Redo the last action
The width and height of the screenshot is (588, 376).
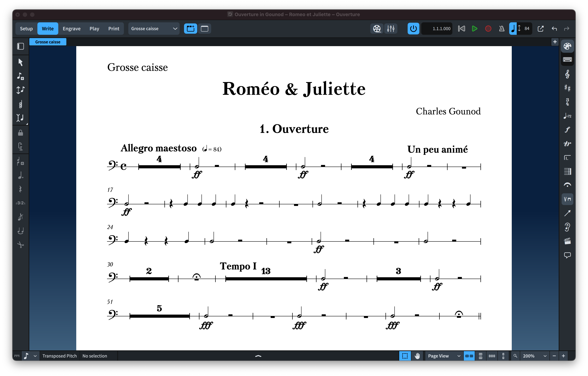click(x=567, y=29)
